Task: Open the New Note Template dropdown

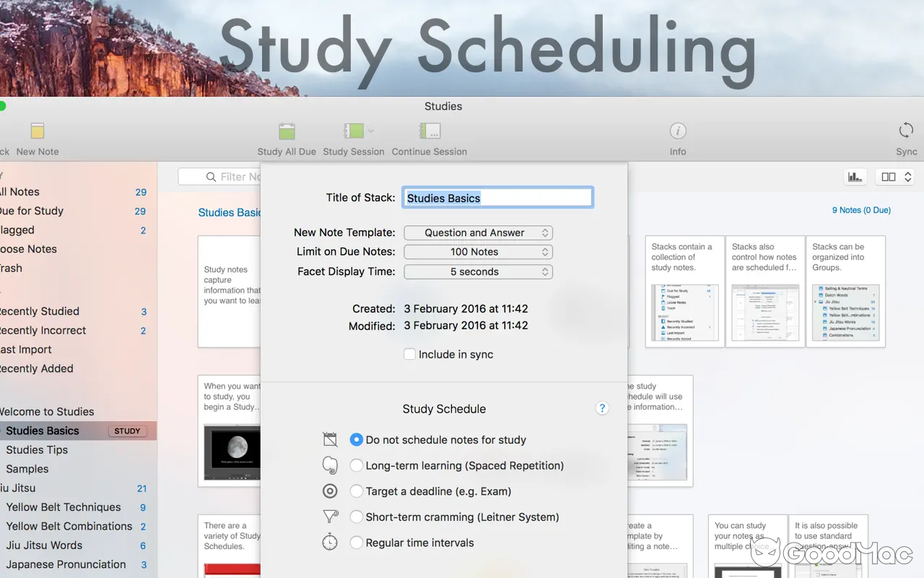Action: point(478,233)
